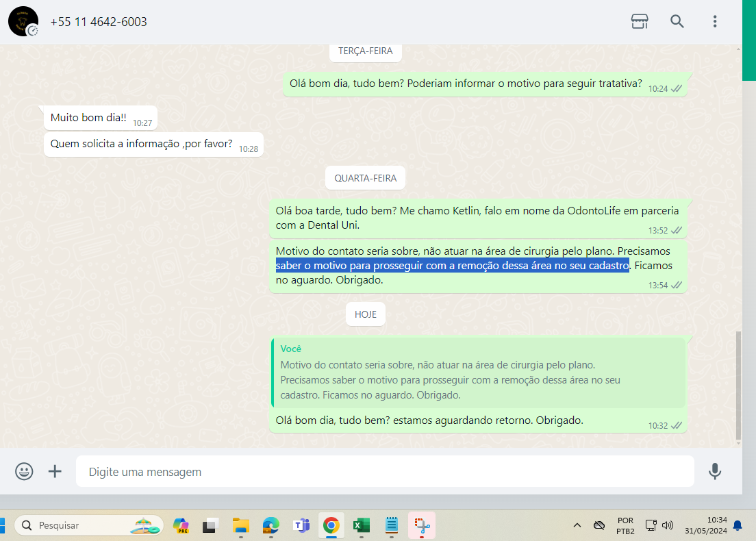
Task: Click the quoted 'Você' reply preview
Action: pyautogui.click(x=478, y=372)
